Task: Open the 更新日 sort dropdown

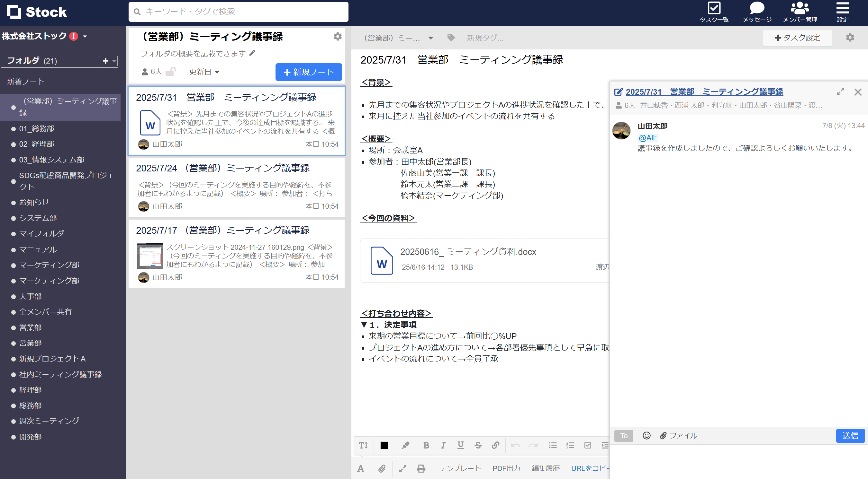Action: pyautogui.click(x=204, y=71)
